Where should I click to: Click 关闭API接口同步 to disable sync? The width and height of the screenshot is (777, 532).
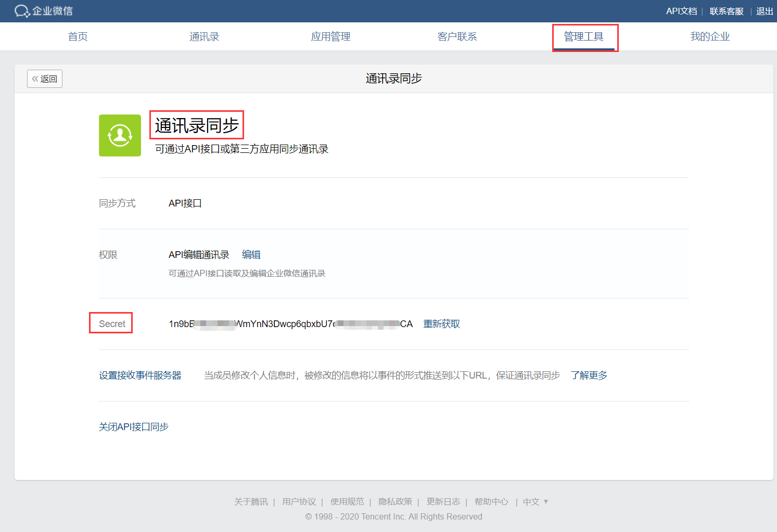(x=133, y=426)
